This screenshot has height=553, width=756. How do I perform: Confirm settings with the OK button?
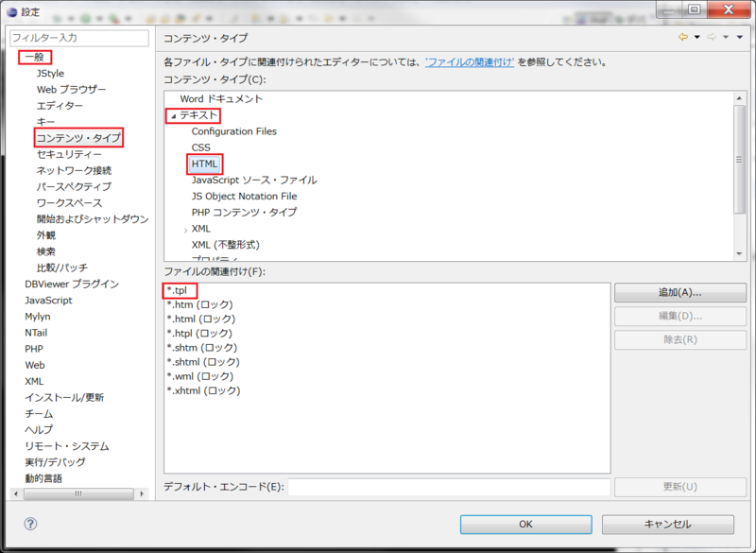(525, 525)
